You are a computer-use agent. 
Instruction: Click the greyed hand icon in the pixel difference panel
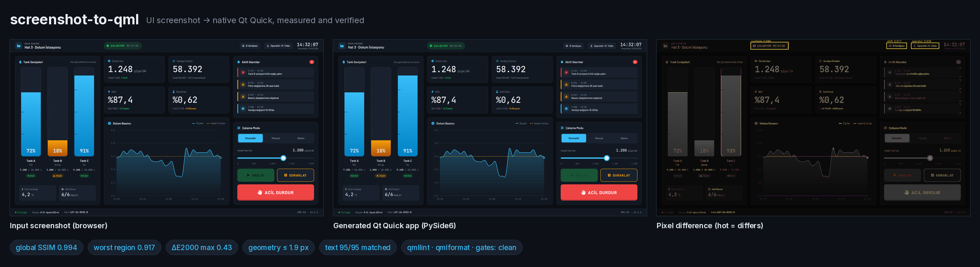[907, 192]
